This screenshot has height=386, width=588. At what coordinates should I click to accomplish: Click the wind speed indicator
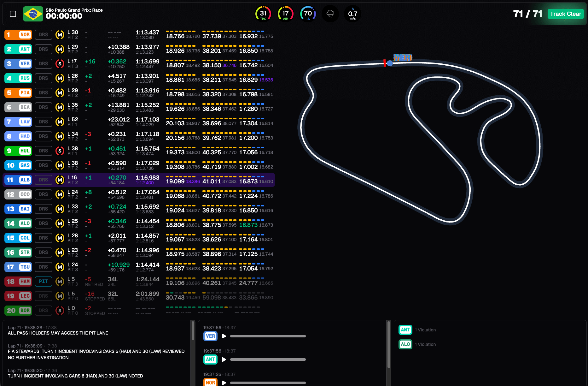coord(352,14)
